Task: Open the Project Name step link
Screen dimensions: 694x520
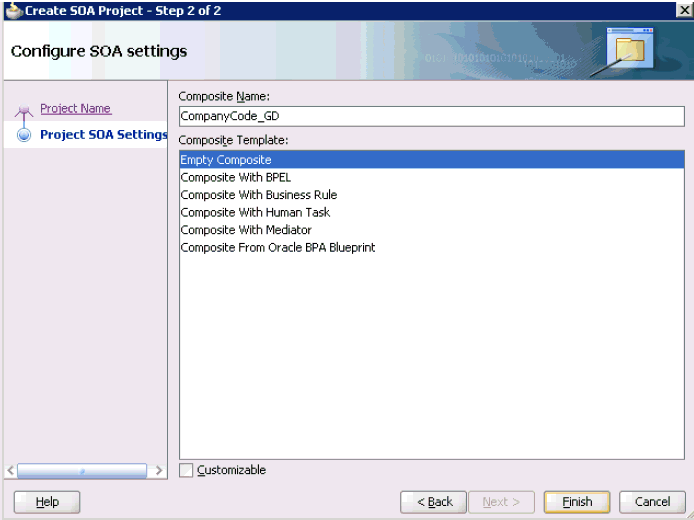Action: (x=76, y=108)
